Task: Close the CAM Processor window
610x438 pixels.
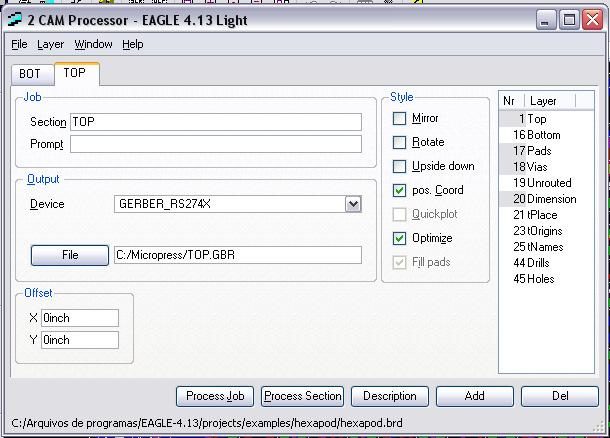Action: click(592, 20)
